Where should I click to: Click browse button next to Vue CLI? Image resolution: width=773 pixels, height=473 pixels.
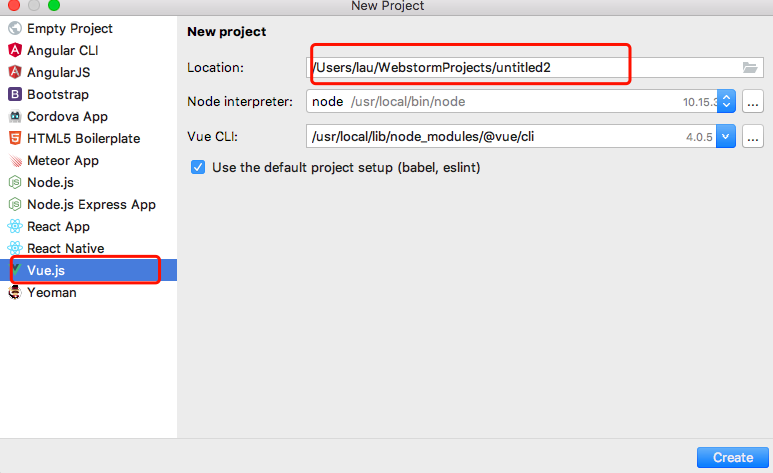(x=754, y=135)
